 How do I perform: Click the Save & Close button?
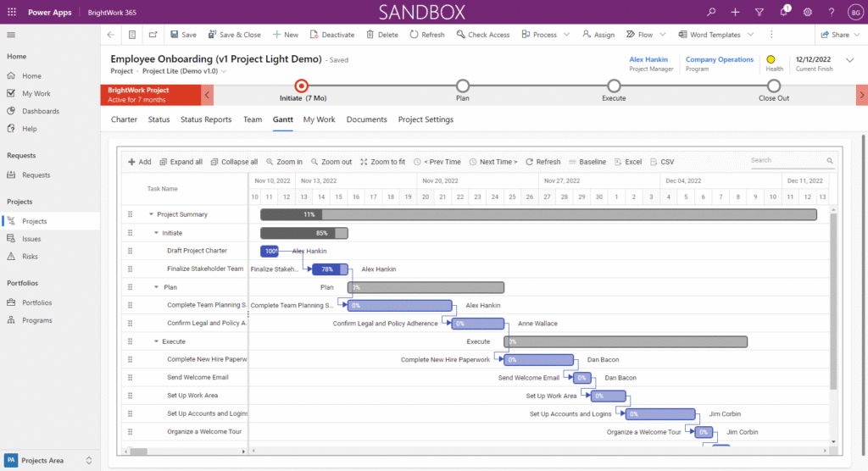[x=234, y=35]
